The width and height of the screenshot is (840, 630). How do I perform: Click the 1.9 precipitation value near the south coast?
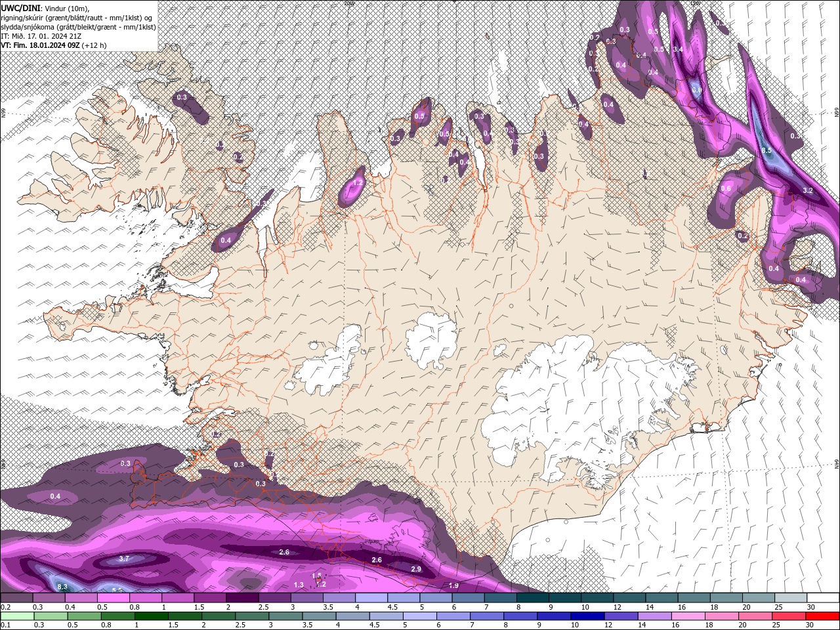tap(453, 585)
